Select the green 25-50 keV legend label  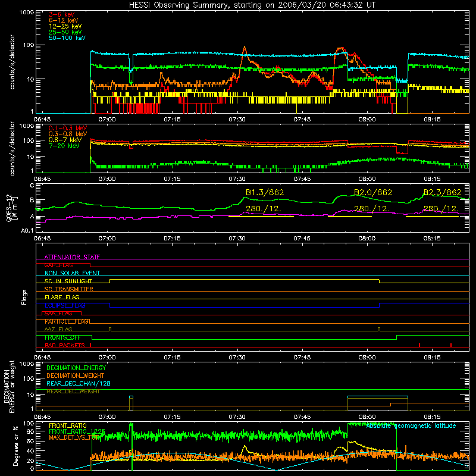65,32
